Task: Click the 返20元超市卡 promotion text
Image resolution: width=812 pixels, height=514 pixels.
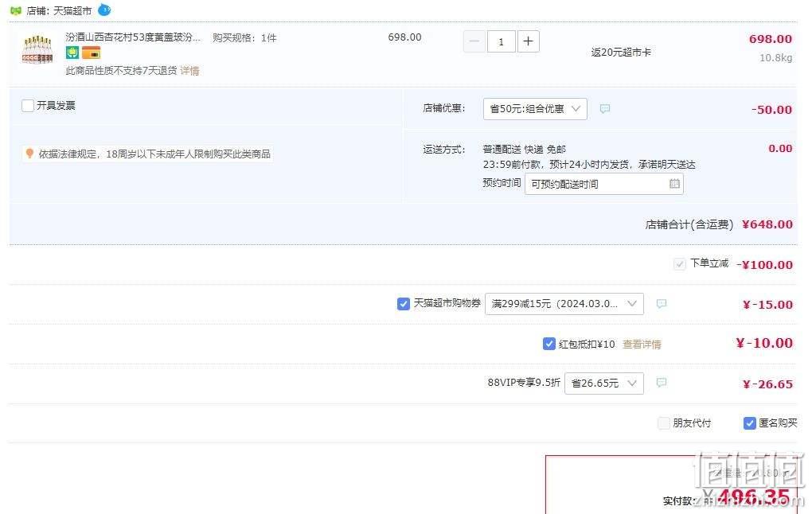Action: [621, 52]
